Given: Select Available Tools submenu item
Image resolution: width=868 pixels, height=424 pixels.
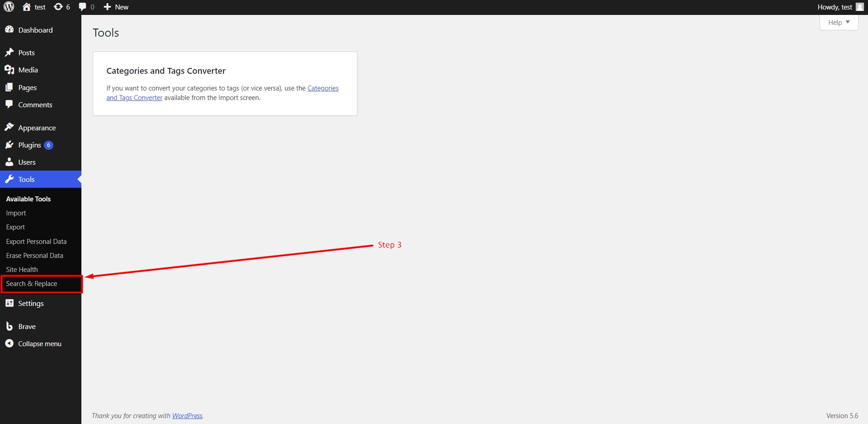Looking at the screenshot, I should click(28, 199).
